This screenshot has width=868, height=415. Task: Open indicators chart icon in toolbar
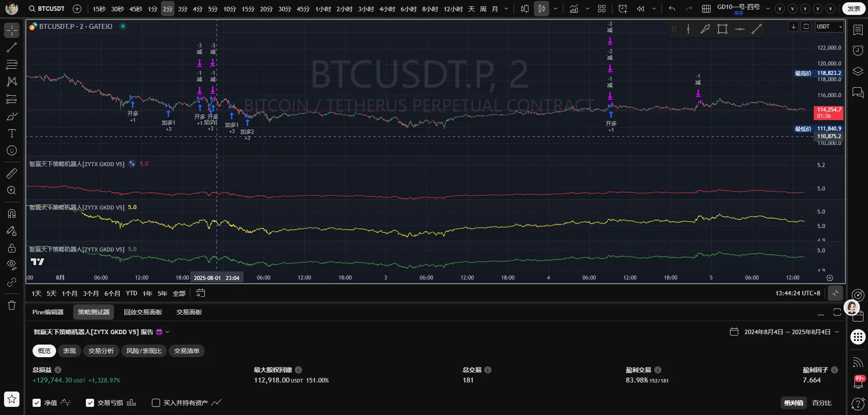(574, 9)
